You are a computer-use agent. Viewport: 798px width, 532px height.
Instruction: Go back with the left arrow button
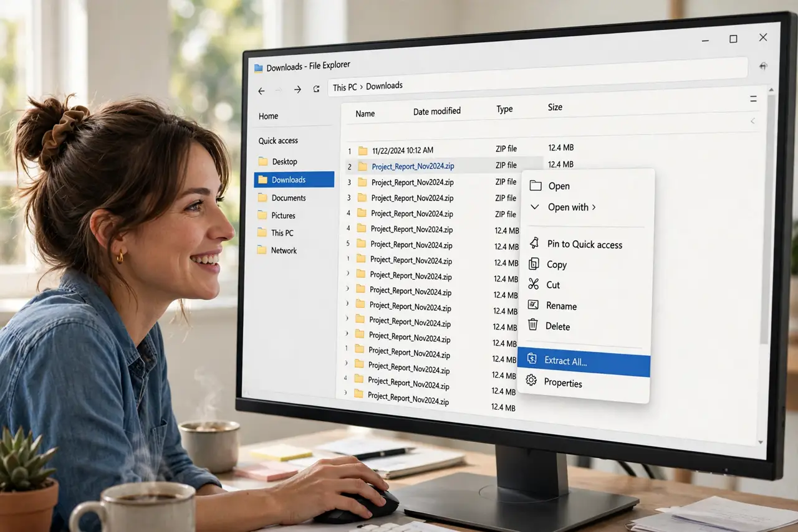(x=261, y=91)
